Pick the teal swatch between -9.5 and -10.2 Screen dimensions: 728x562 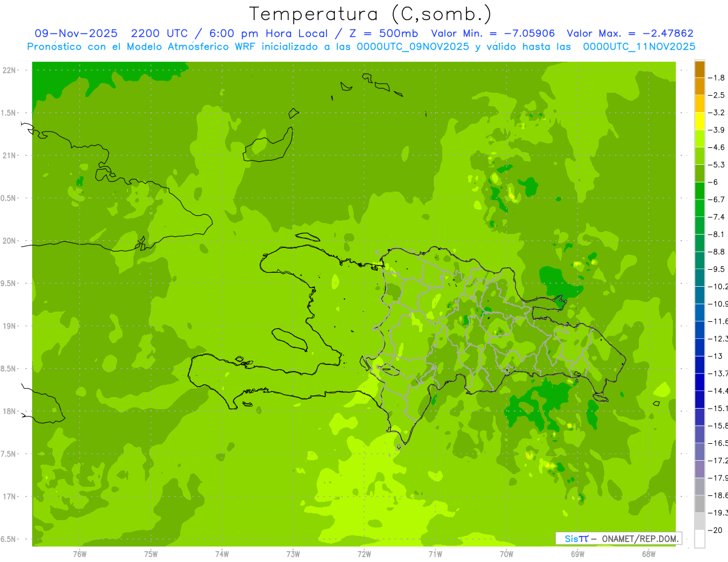[699, 278]
